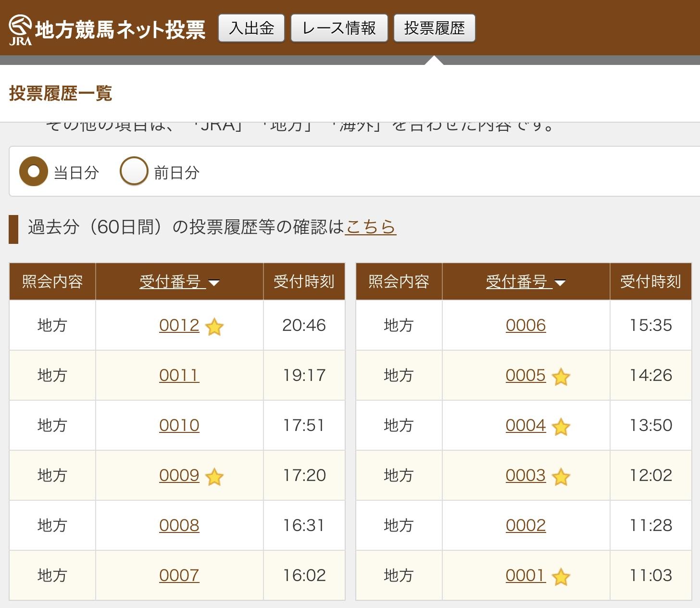Open receipt number 0002 link
Image resolution: width=700 pixels, height=608 pixels.
525,525
